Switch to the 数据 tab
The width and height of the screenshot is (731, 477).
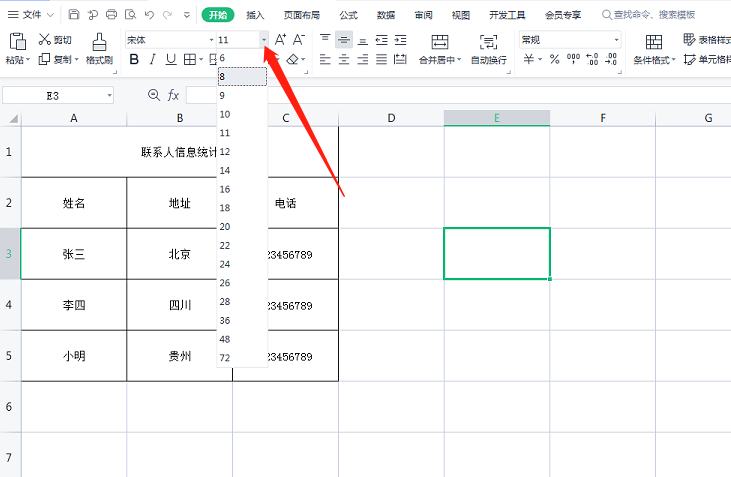pos(386,15)
